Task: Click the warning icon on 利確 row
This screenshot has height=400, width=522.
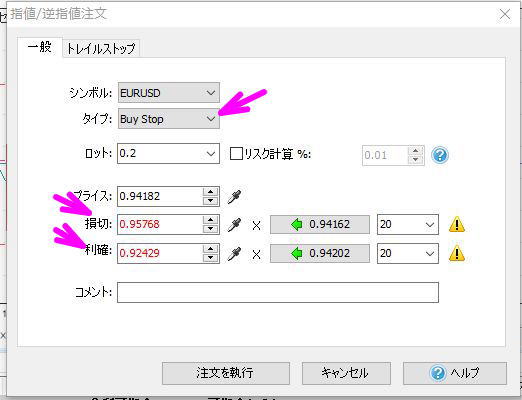Action: click(x=457, y=254)
